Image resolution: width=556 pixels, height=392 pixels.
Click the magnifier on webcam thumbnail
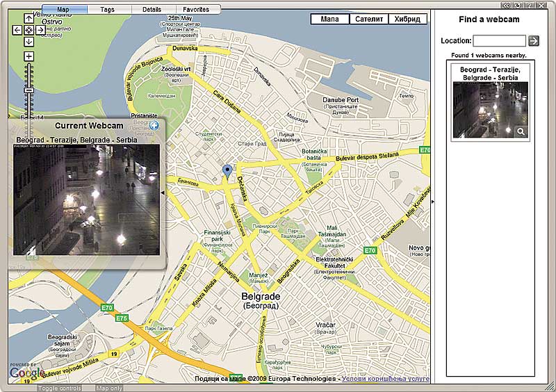pos(521,131)
